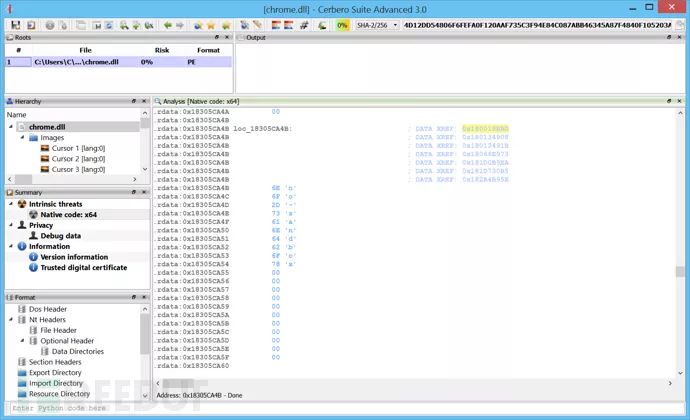Image resolution: width=690 pixels, height=420 pixels.
Task: Close the Analysis view
Action: click(x=679, y=101)
